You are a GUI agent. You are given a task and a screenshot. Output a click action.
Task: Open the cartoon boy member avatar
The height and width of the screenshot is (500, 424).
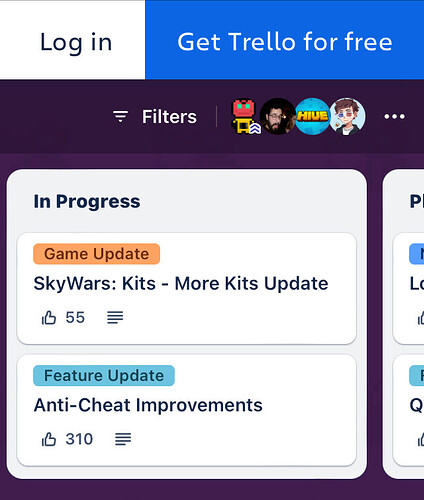pyautogui.click(x=347, y=116)
